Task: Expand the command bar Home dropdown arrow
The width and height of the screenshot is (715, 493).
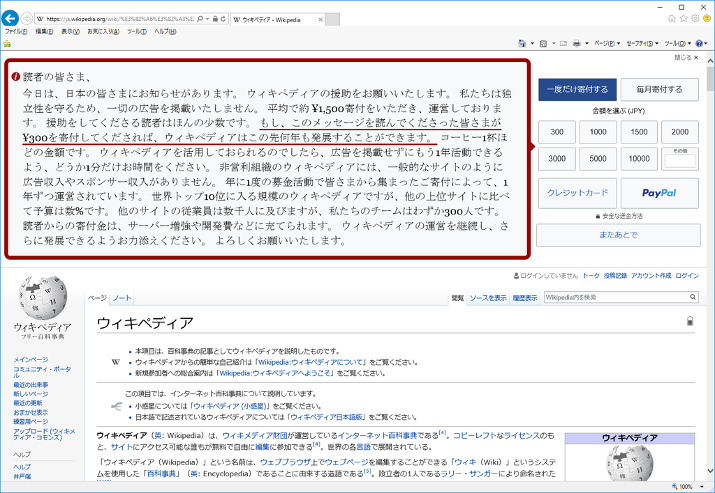Action: click(532, 43)
